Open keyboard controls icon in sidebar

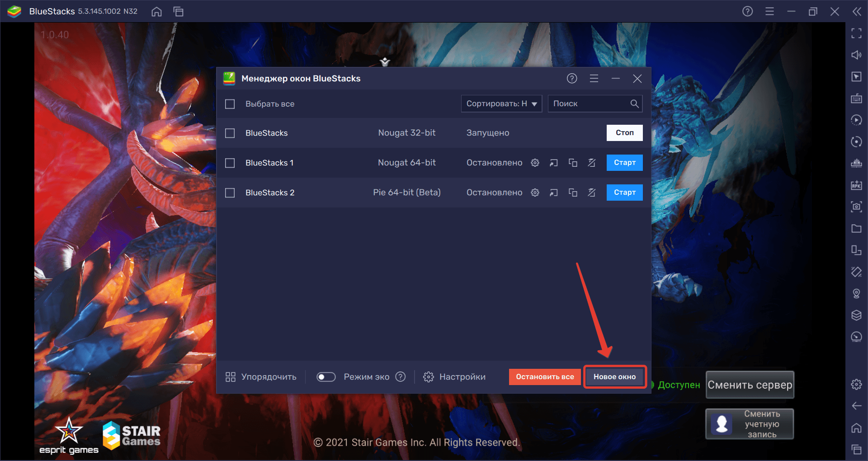click(x=856, y=98)
